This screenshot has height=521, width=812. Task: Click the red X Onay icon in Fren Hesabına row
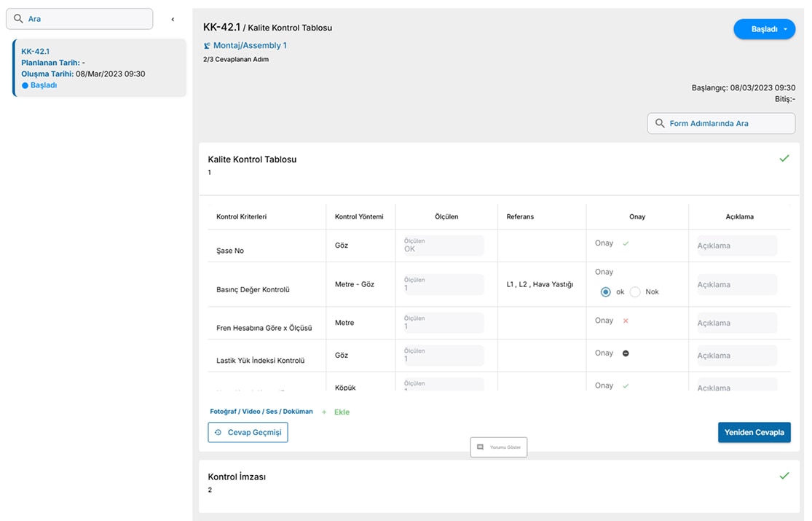coord(626,321)
